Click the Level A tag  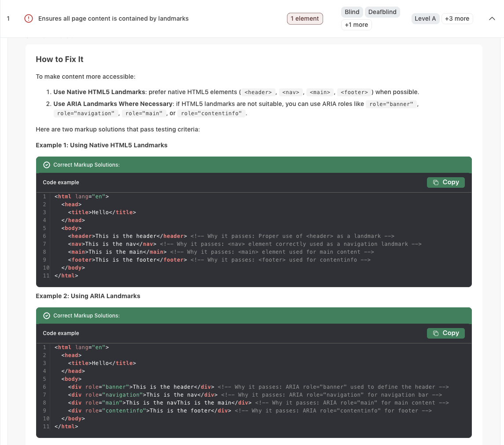point(425,18)
